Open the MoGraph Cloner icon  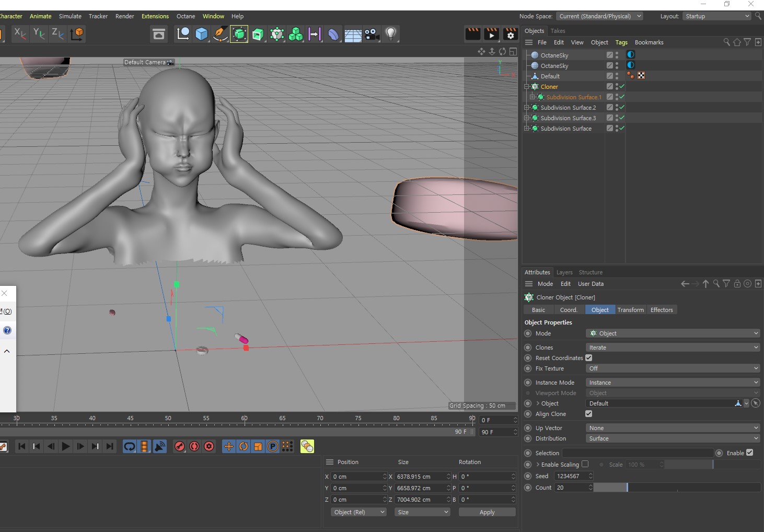[x=277, y=34]
